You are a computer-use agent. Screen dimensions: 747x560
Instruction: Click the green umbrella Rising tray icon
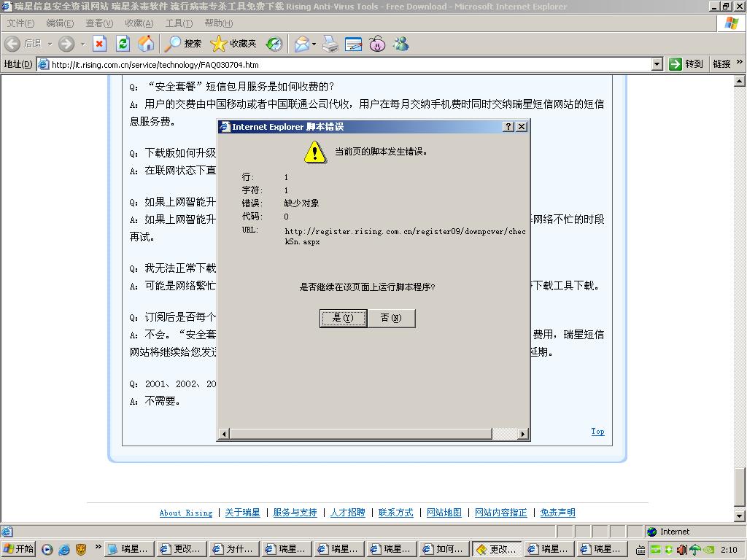695,550
